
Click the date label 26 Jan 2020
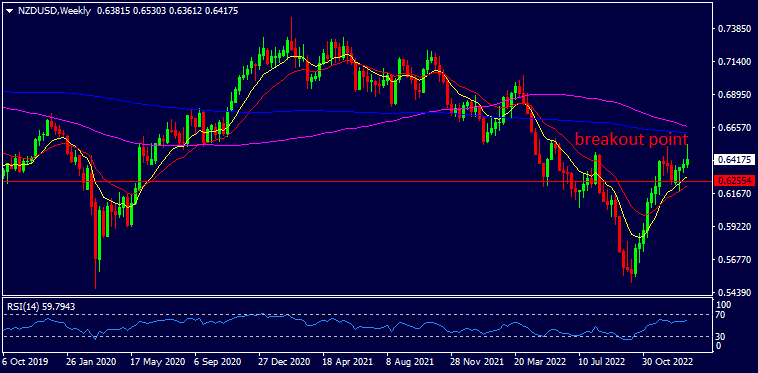pos(91,361)
